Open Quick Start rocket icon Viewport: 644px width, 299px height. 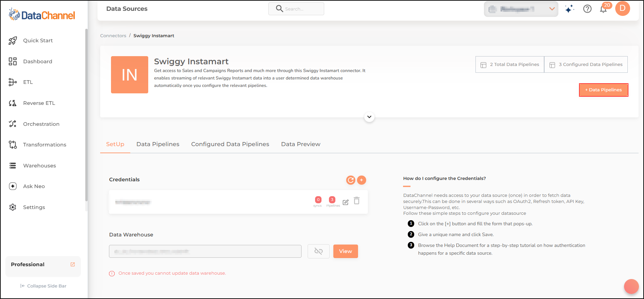(x=13, y=41)
